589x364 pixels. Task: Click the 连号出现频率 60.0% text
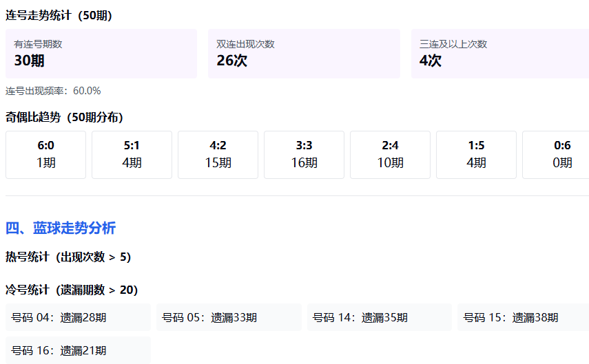coord(53,91)
